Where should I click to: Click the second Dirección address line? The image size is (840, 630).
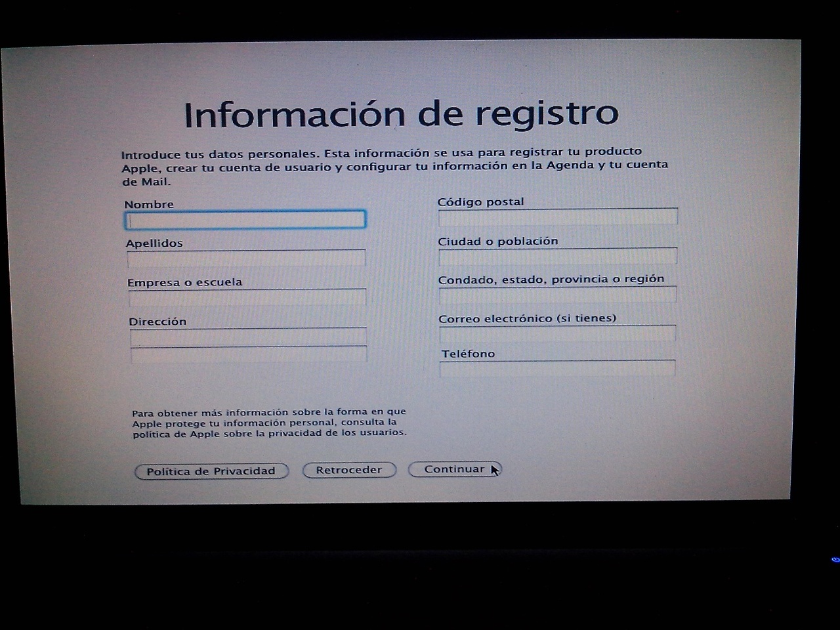[249, 355]
